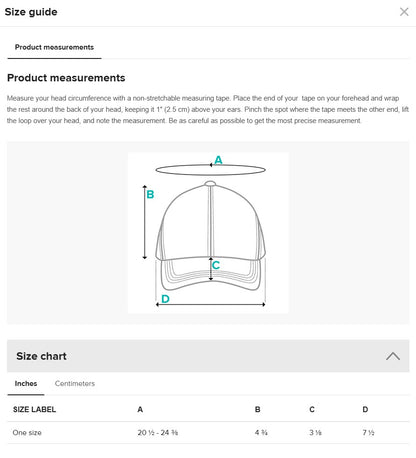Click column header B in size table
Viewport: 416px width, 458px height.
(257, 409)
